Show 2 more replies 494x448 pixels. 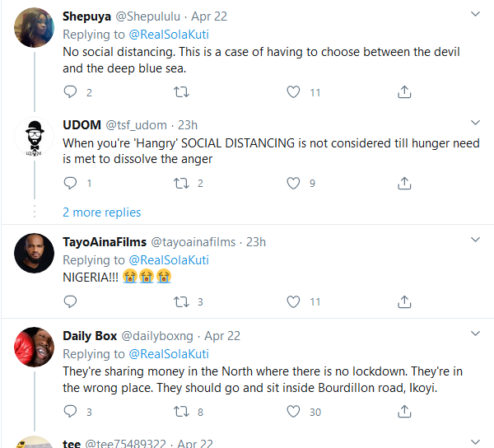(101, 212)
